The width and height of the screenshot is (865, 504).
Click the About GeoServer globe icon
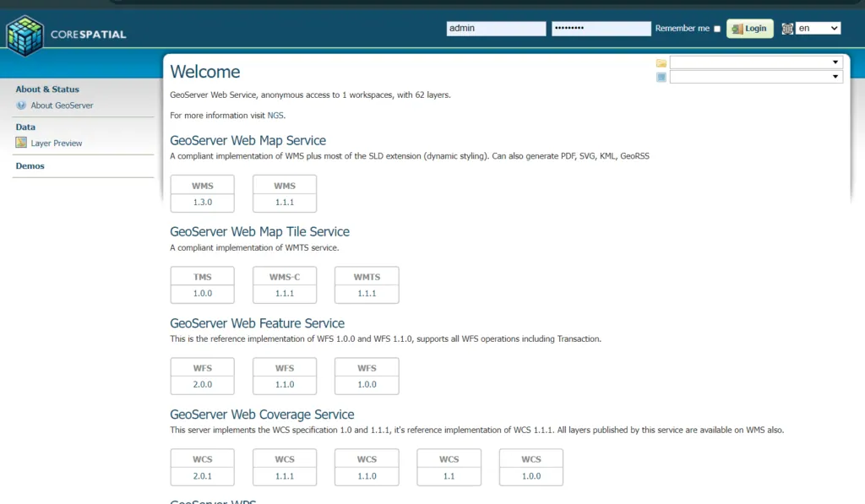(x=21, y=106)
